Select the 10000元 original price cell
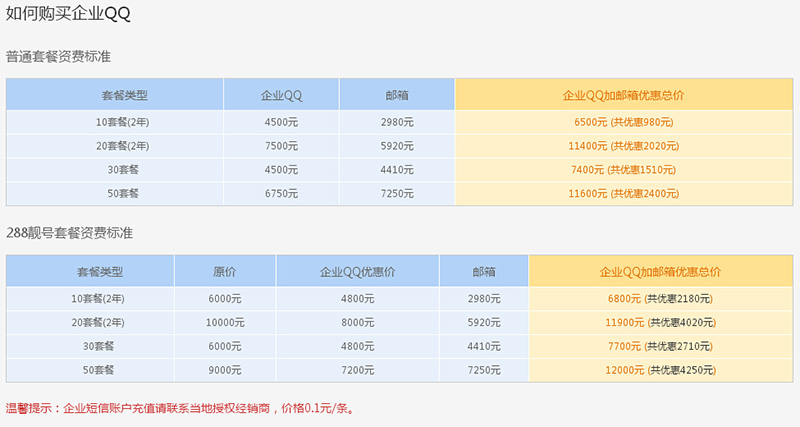This screenshot has width=800, height=427. click(225, 322)
